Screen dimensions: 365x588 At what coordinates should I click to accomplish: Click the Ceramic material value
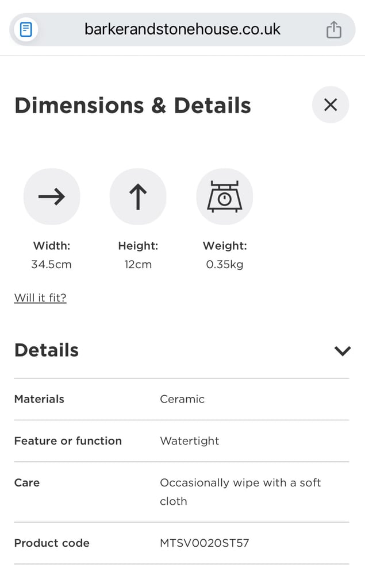point(182,399)
